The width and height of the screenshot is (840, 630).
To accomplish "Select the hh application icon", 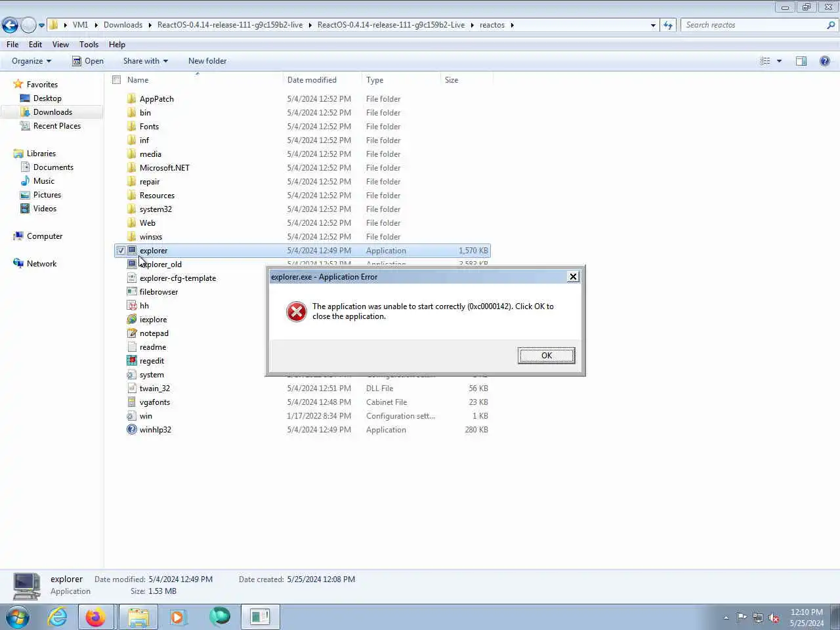I will click(x=131, y=306).
